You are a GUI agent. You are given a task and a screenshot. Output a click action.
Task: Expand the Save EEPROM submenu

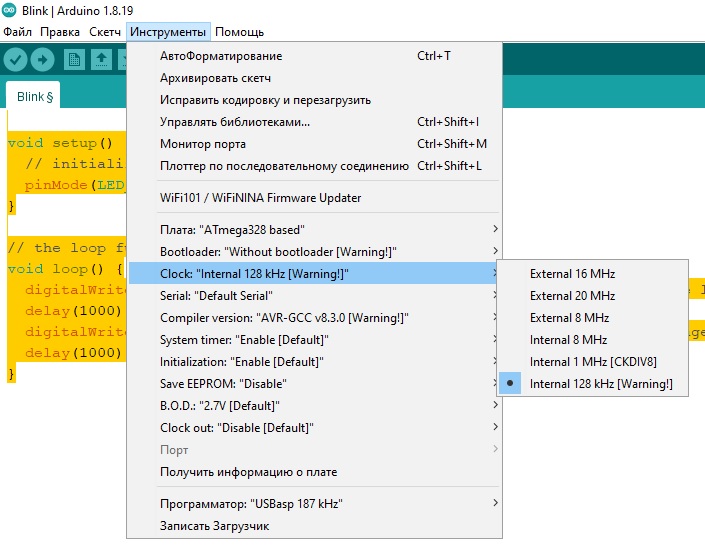314,383
